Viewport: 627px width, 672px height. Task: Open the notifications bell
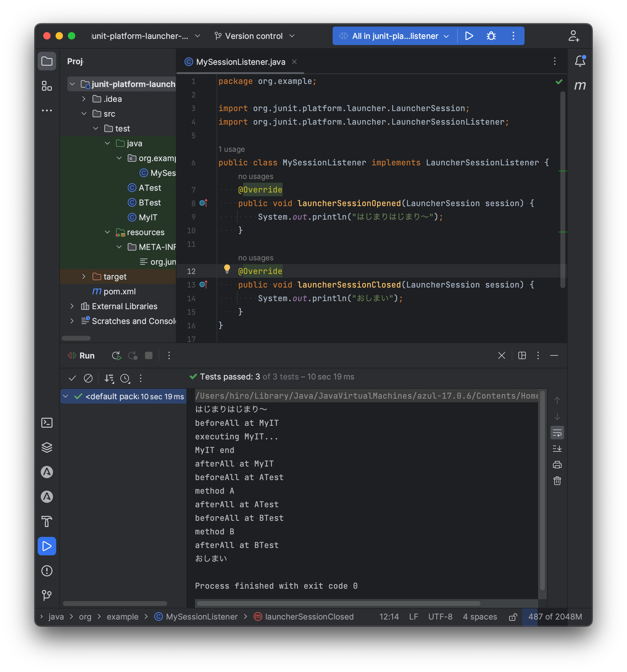(x=580, y=61)
